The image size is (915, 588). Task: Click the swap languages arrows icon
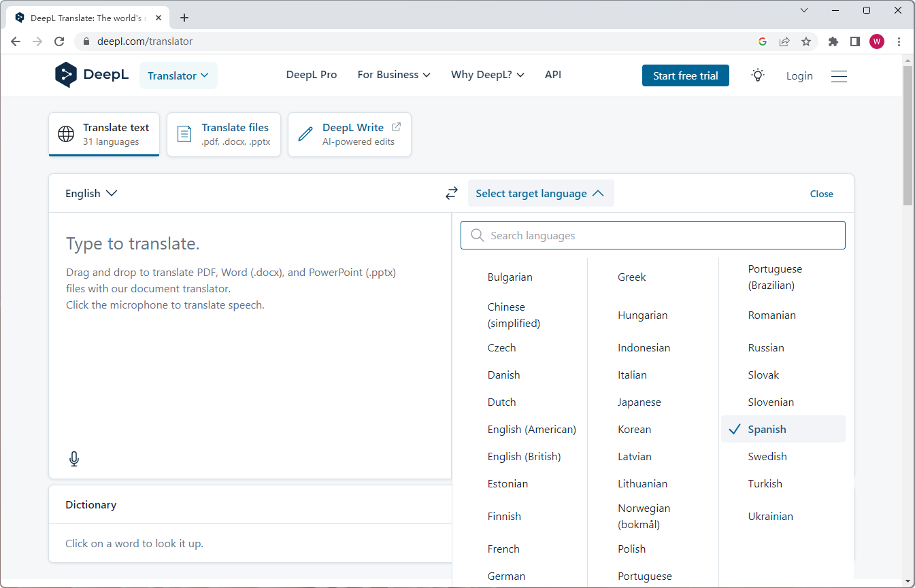pyautogui.click(x=452, y=194)
